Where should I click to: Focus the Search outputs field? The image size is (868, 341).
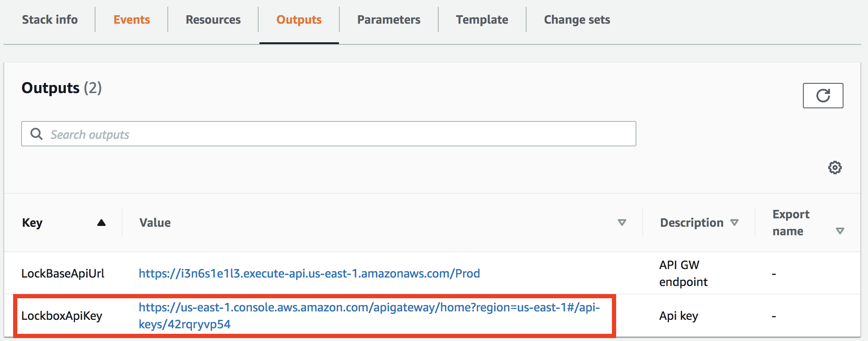(338, 134)
